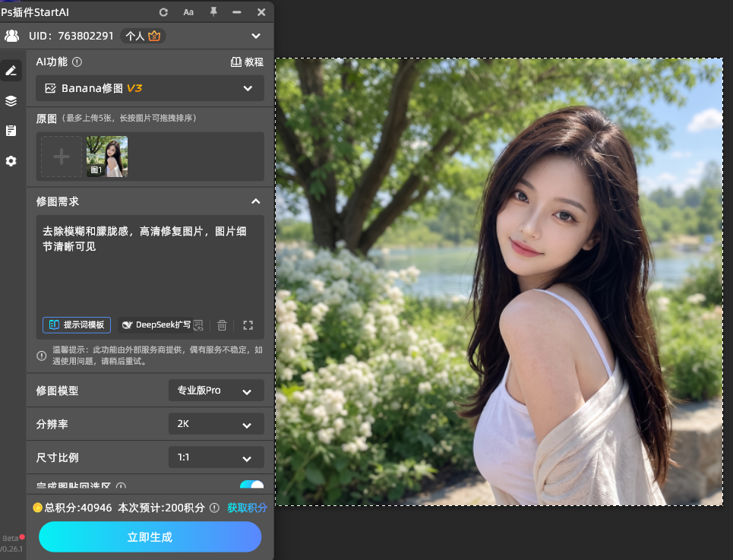Click the UID: 763802291 text
733x560 pixels.
click(x=71, y=36)
